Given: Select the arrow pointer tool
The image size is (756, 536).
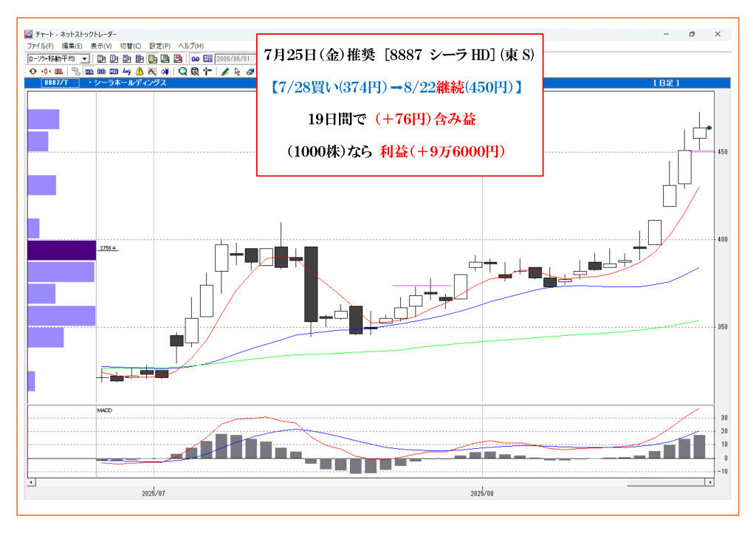Looking at the screenshot, I should [x=237, y=72].
